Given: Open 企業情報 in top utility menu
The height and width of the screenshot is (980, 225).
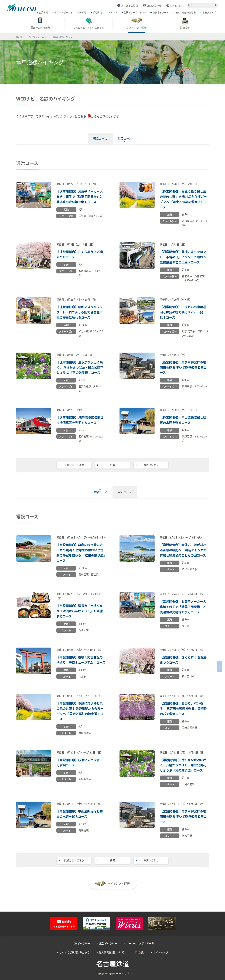Looking at the screenshot, I should [42, 13].
